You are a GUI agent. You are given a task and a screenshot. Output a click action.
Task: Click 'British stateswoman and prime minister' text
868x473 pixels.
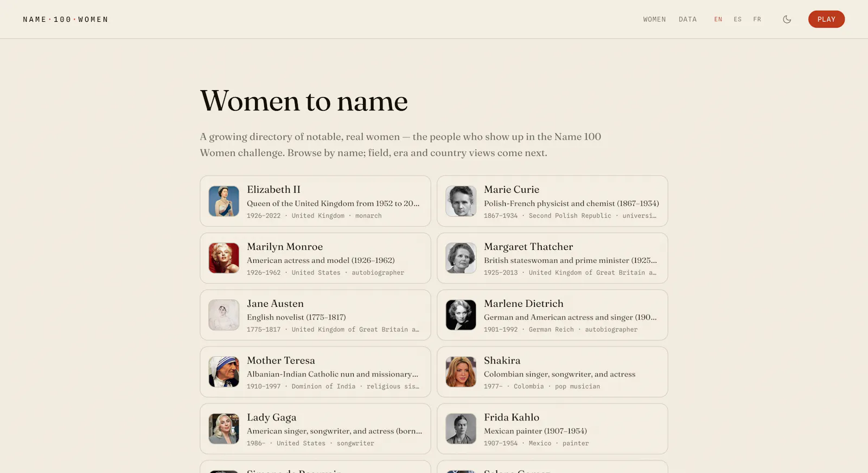tap(570, 261)
